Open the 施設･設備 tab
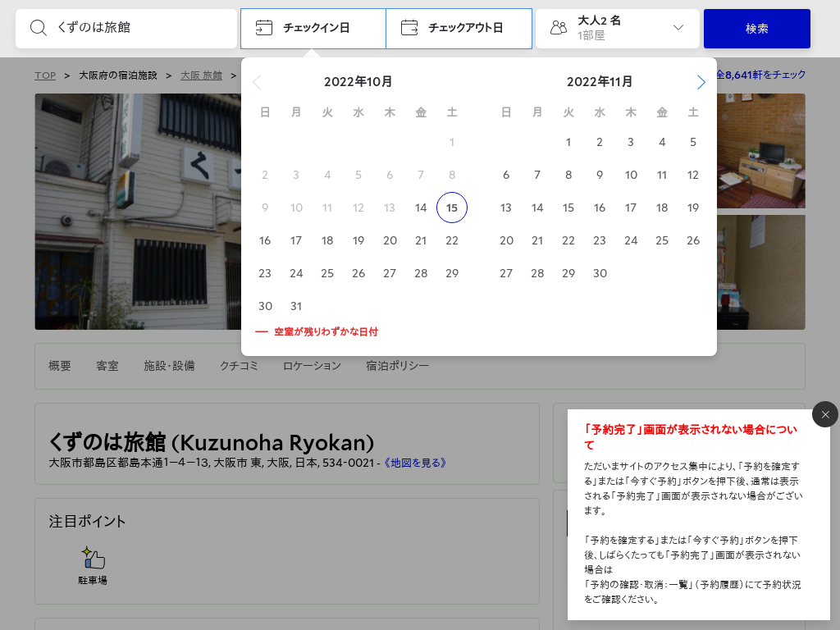The image size is (840, 630). (169, 366)
